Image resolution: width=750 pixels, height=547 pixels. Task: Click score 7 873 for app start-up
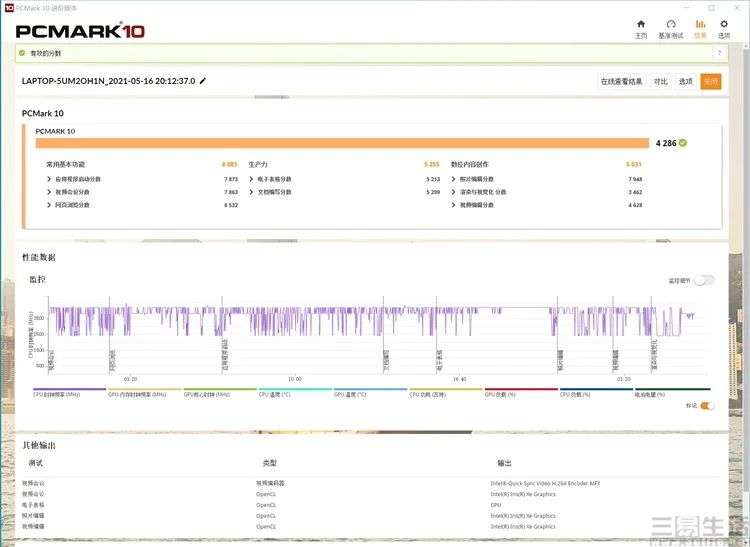[231, 179]
